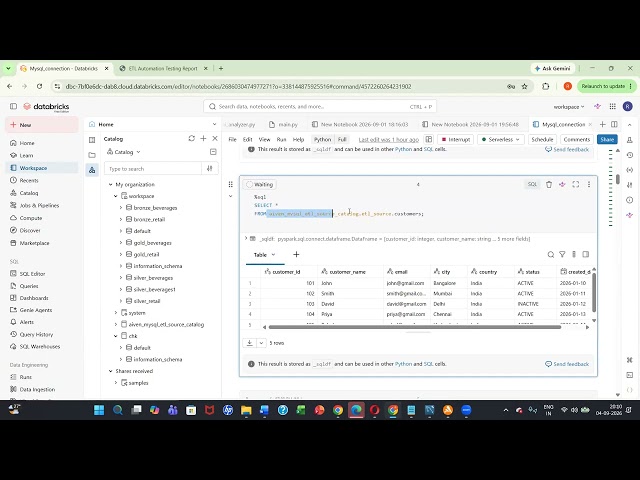Open Windows Start menu
Screen dimensions: 640x480
pos(99,410)
